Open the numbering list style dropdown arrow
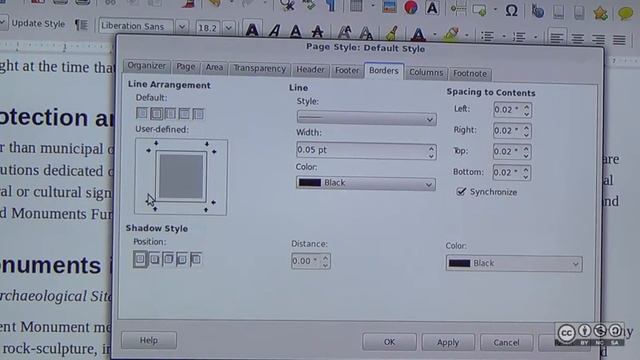Screen dimensions: 640x360 click(x=536, y=38)
